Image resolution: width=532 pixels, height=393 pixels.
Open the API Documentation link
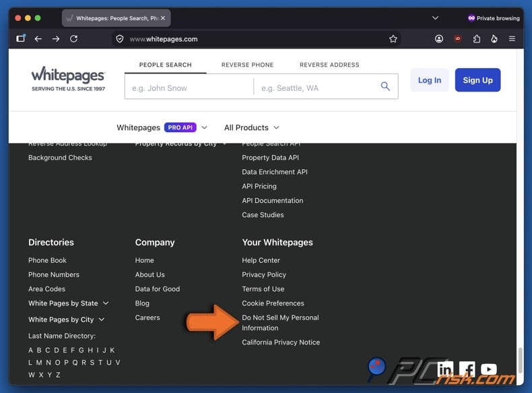tap(273, 200)
